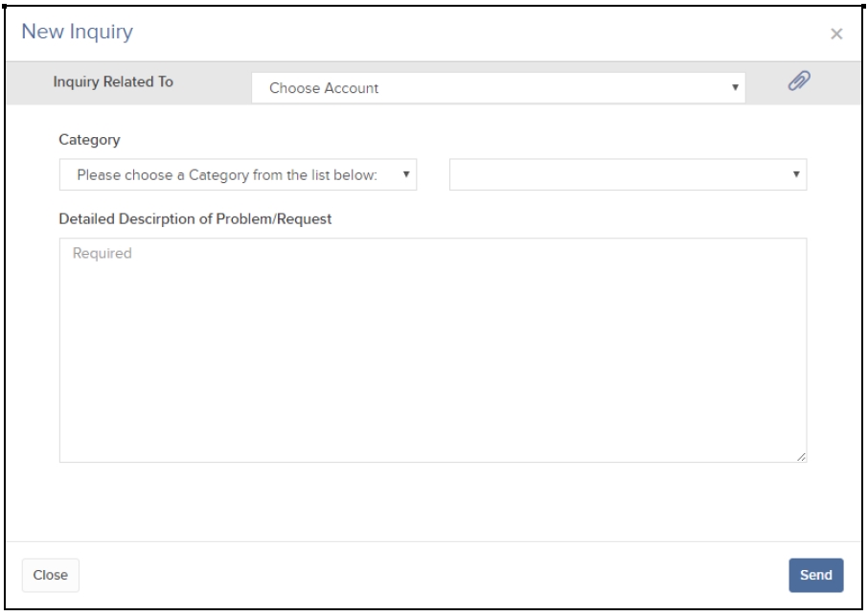
Task: Click the 'New Inquiry' dialog title
Action: [x=77, y=32]
